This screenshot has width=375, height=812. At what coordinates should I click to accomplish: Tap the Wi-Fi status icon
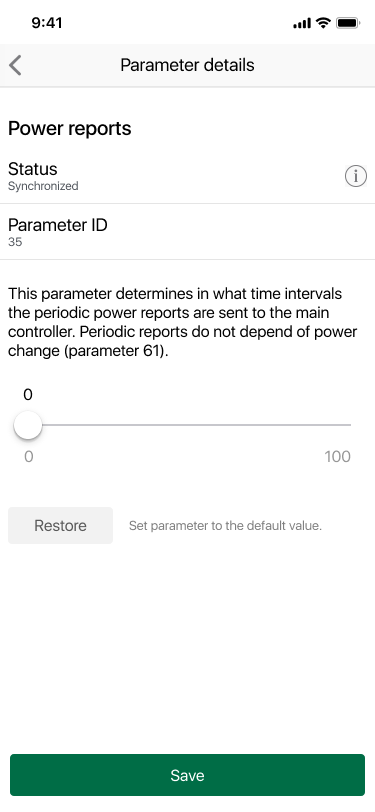click(324, 23)
